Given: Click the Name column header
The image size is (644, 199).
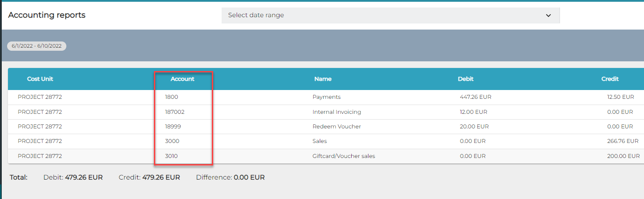Looking at the screenshot, I should pyautogui.click(x=323, y=79).
